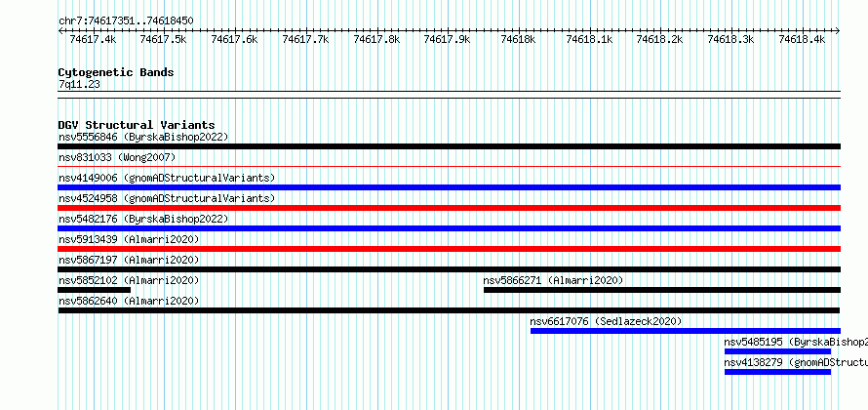The image size is (868, 410).
Task: Click the 74617.7k ruler tick label
Action: click(x=305, y=39)
